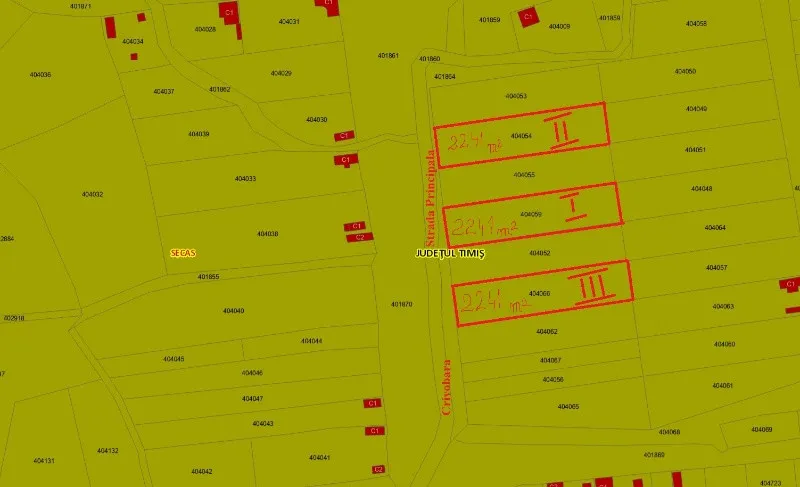Click the 404065 parcel label
The image size is (800, 487).
coord(568,407)
